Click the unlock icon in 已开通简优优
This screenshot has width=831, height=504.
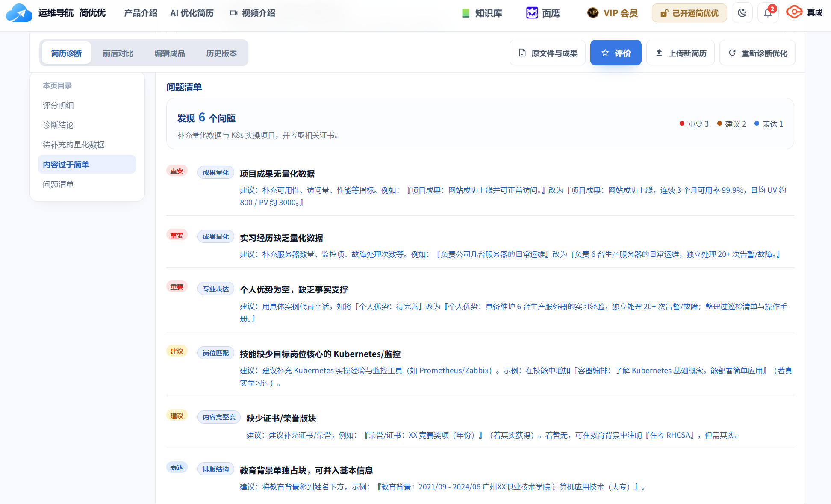click(664, 13)
